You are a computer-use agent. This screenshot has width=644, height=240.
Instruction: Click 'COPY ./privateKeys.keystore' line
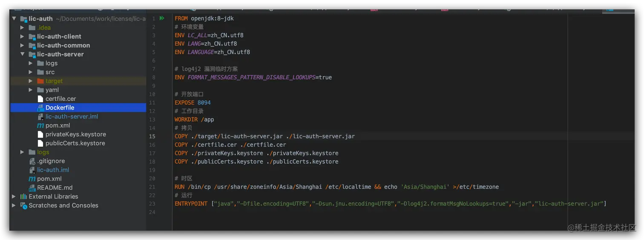point(256,153)
